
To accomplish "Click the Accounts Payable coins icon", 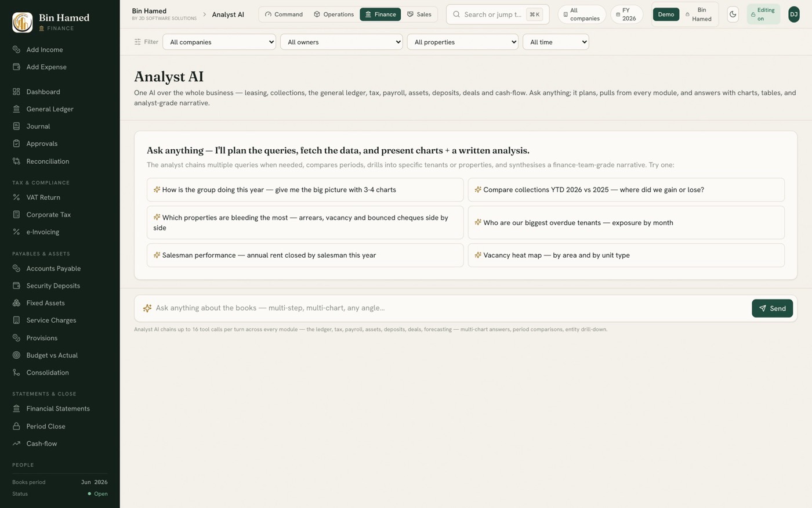I will (16, 269).
